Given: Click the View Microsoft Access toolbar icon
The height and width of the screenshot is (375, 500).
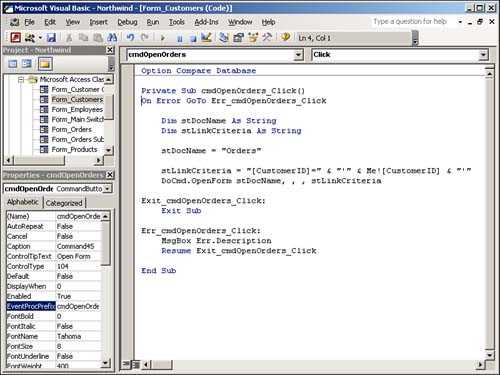Looking at the screenshot, I should pyautogui.click(x=15, y=38).
